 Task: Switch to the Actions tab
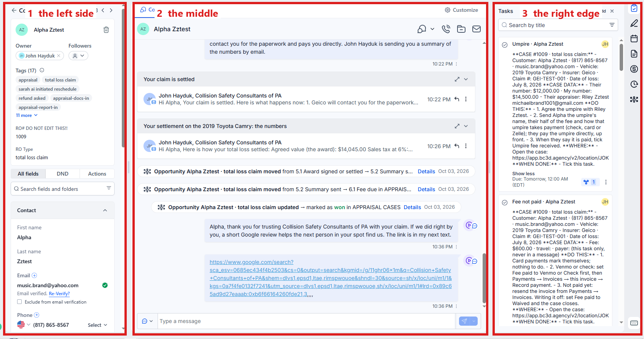97,174
